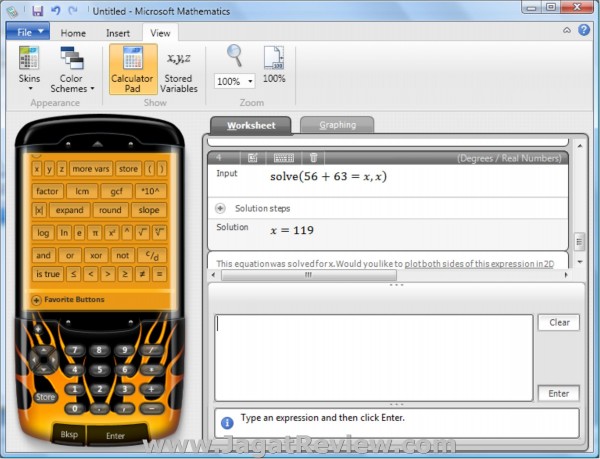Click the x squared button

(112, 233)
